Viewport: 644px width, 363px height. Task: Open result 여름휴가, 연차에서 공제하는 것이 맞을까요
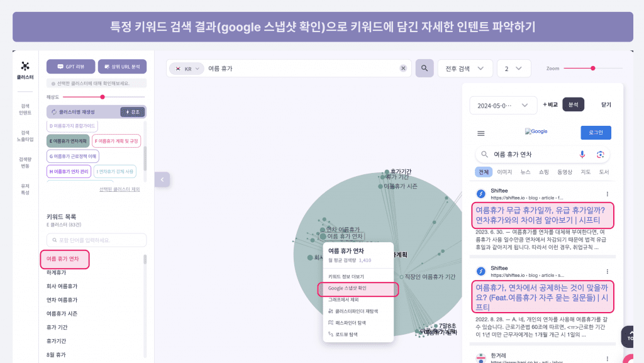coord(543,297)
